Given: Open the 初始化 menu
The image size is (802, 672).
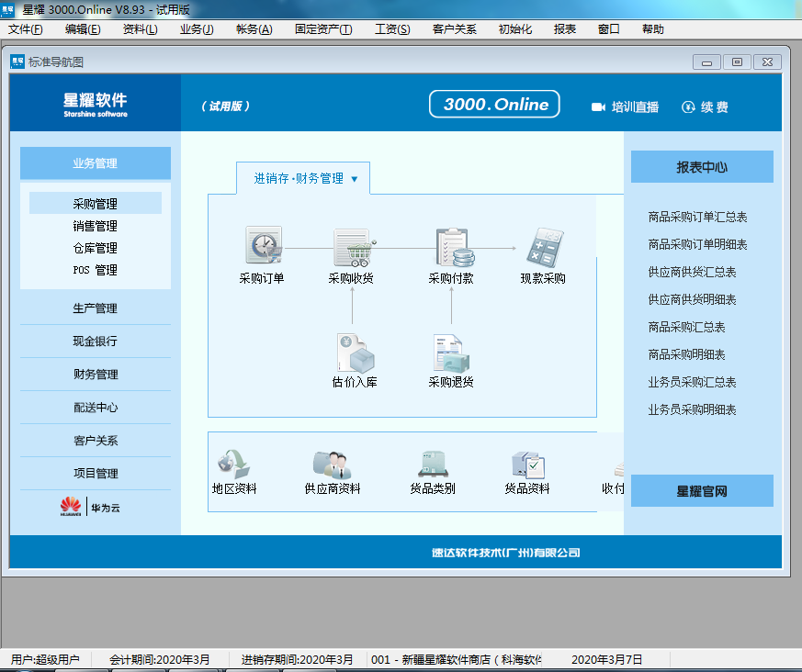Looking at the screenshot, I should click(x=515, y=29).
